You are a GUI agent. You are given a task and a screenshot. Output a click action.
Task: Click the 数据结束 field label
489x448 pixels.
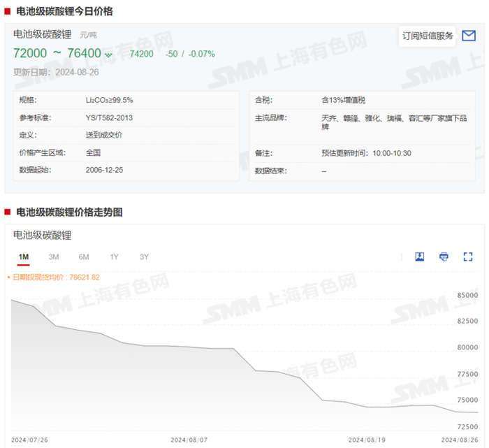(271, 171)
